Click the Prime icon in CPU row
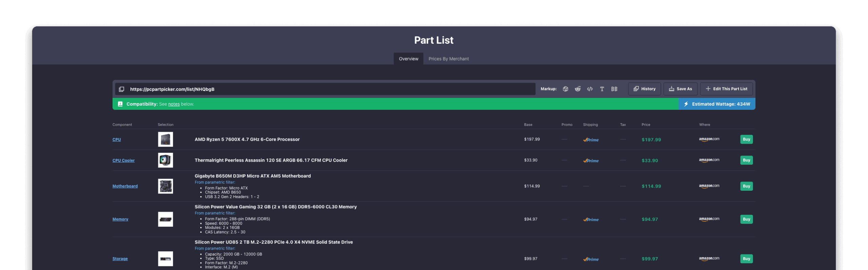The width and height of the screenshot is (868, 270). [591, 140]
